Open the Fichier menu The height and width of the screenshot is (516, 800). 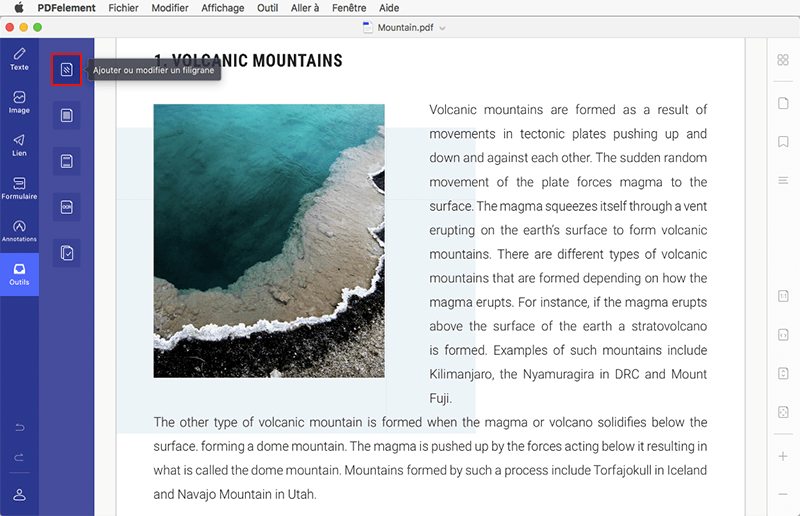tap(123, 8)
